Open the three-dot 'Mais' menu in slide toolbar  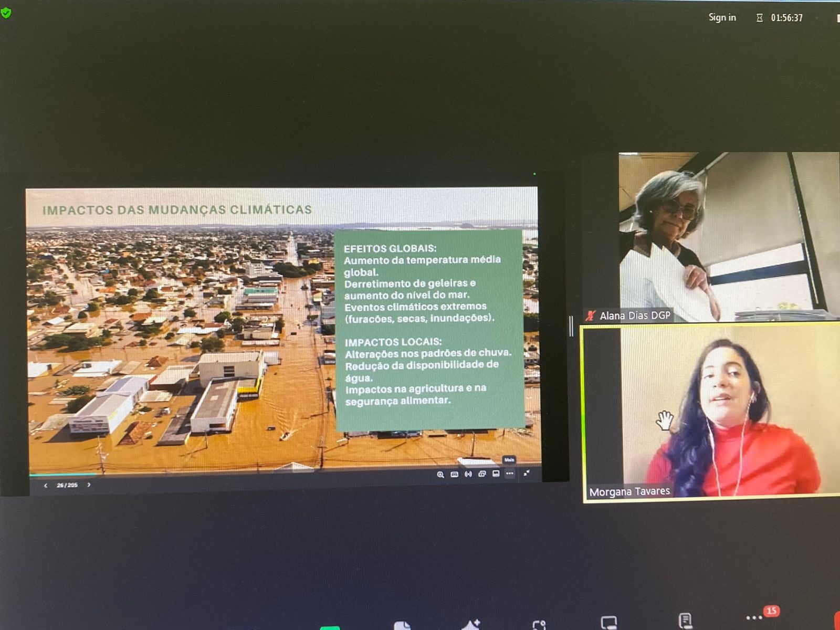pos(509,474)
